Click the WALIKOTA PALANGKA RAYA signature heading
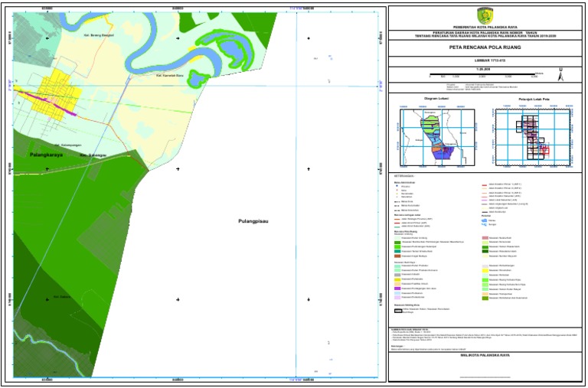The width and height of the screenshot is (588, 388). (485, 355)
